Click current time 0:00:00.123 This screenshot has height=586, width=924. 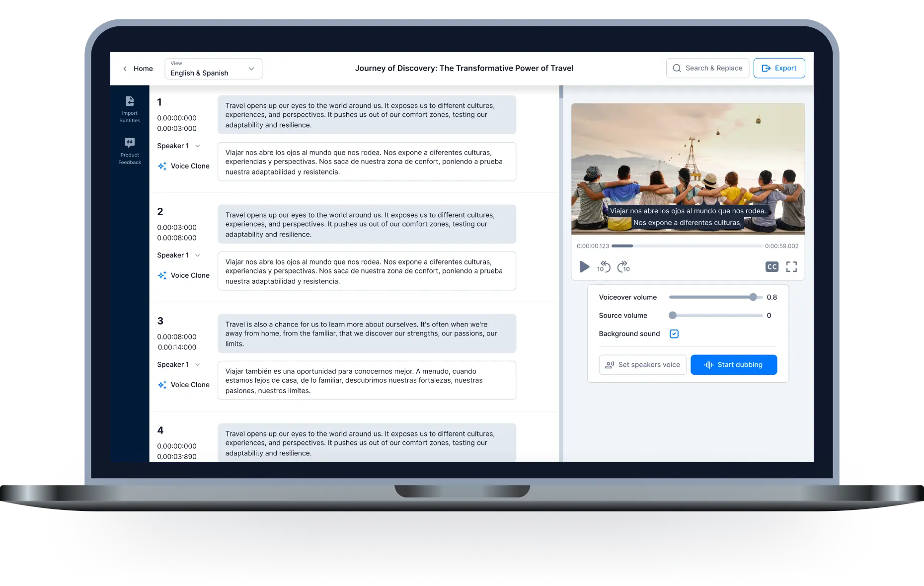click(x=593, y=246)
